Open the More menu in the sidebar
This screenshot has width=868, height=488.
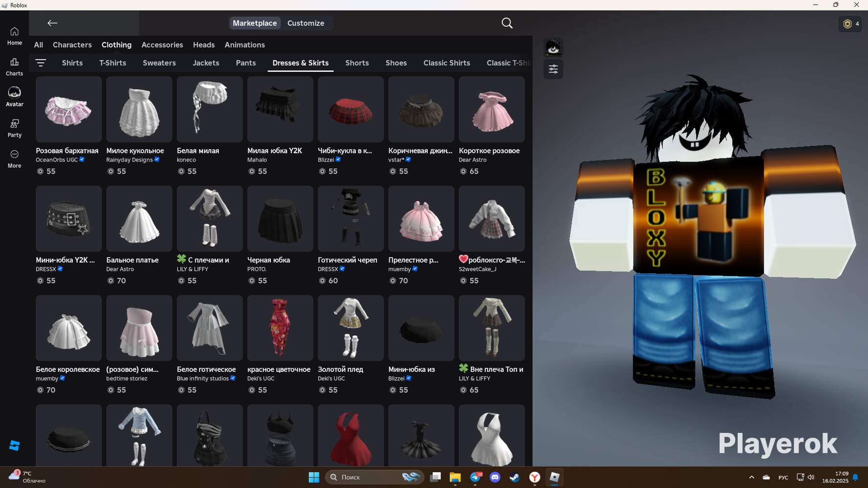point(14,159)
